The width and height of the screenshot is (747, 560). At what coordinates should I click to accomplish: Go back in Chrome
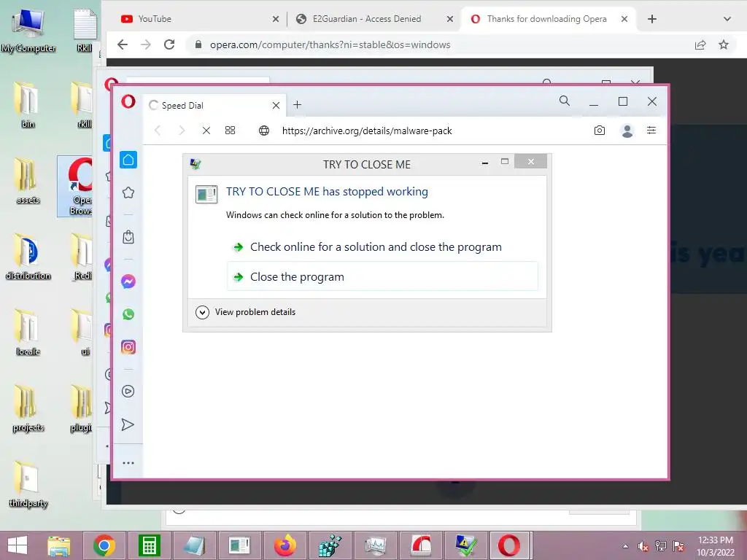123,44
